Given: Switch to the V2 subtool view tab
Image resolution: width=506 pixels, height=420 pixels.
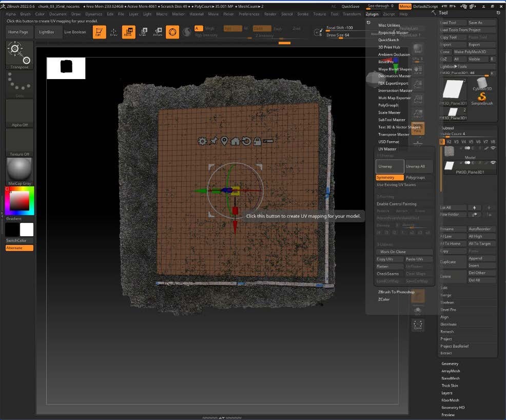Looking at the screenshot, I should pyautogui.click(x=448, y=141).
